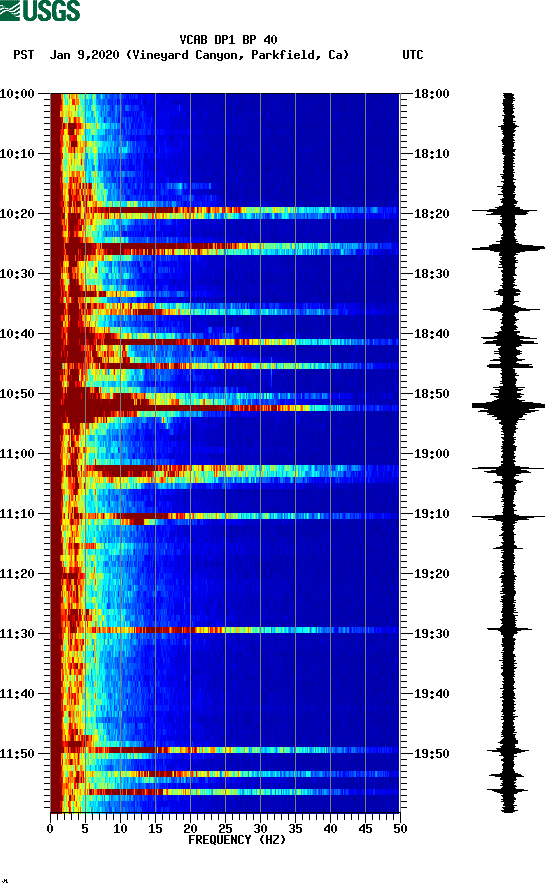Click the '18:50' UTC time label

pos(431,394)
